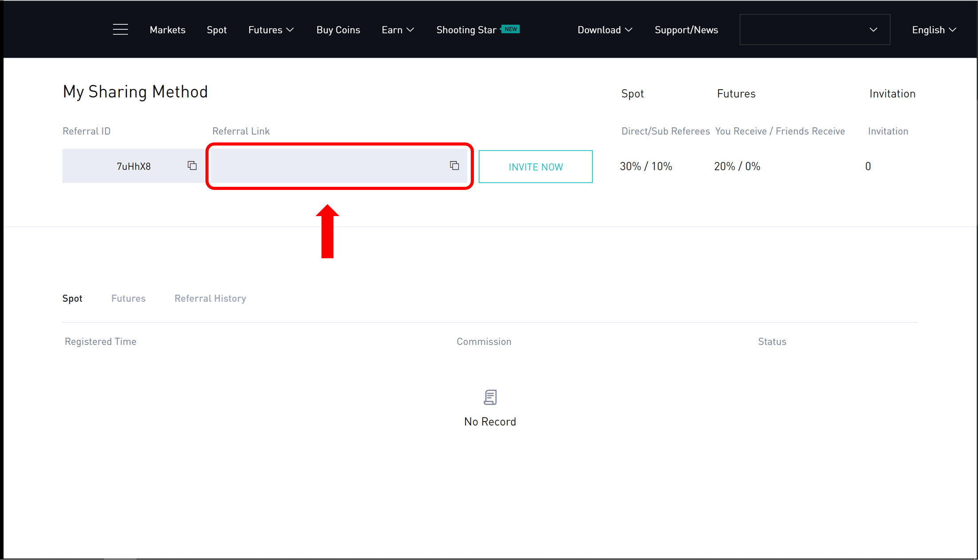Go to Markets page
The width and height of the screenshot is (978, 560).
(167, 30)
